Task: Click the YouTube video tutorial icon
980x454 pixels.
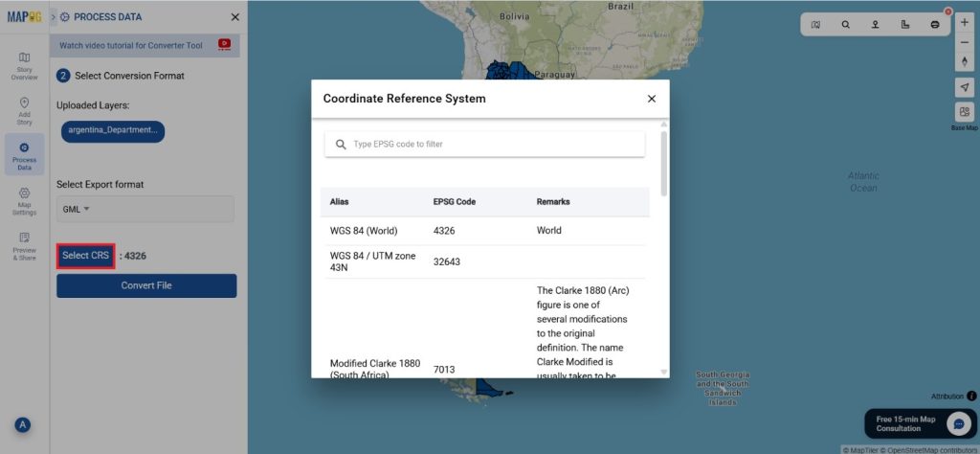Action: [x=225, y=44]
